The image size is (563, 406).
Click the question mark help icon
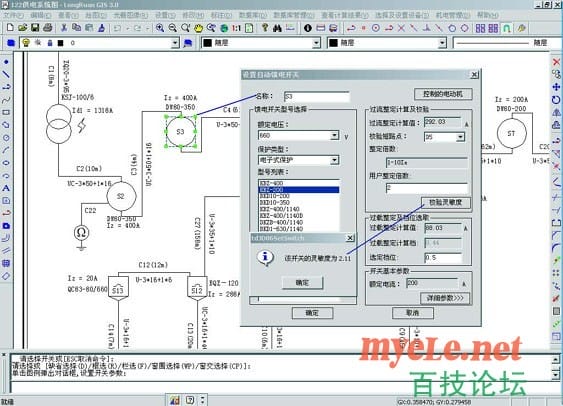265,28
